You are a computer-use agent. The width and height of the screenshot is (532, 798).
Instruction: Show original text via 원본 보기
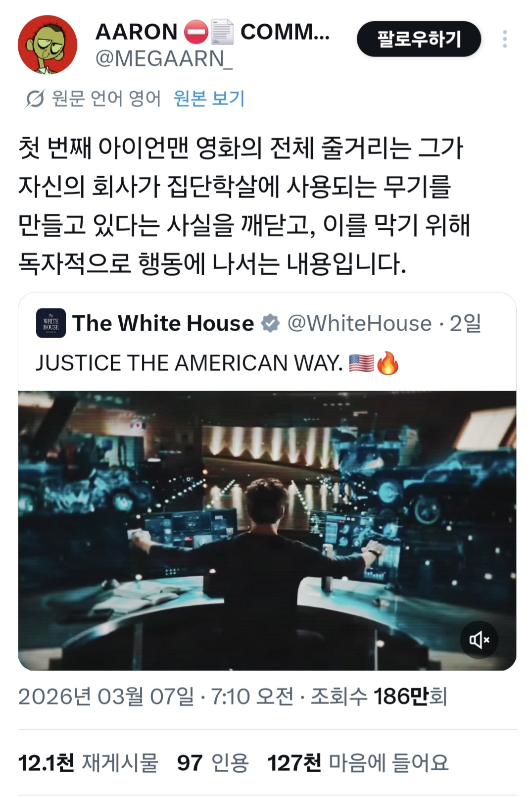click(209, 99)
